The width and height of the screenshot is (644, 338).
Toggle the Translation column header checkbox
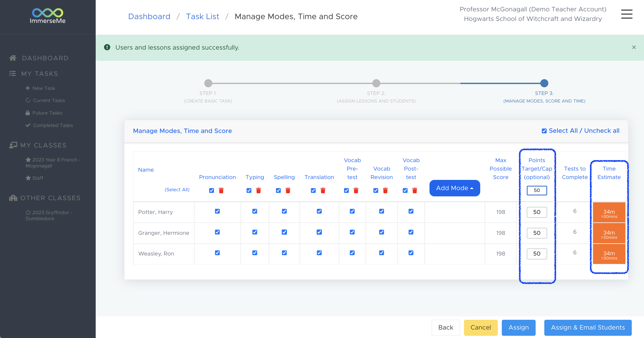313,190
